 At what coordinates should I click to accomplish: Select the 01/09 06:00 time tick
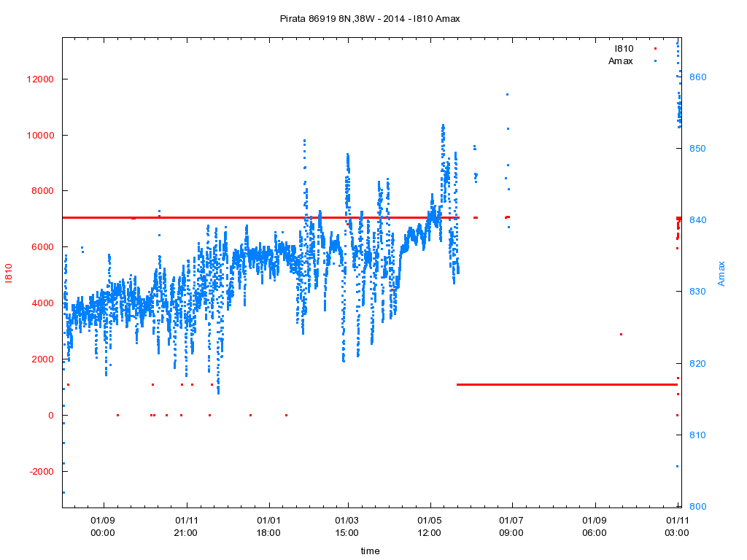[x=595, y=527]
